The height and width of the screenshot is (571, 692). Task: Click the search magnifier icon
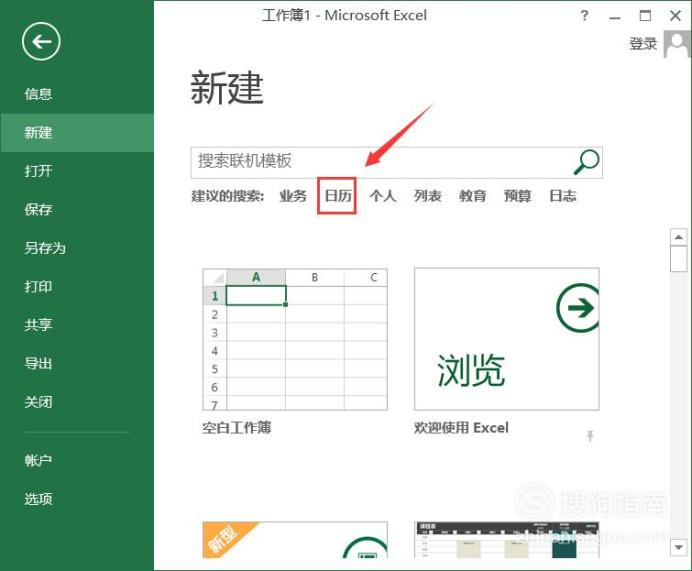point(586,162)
